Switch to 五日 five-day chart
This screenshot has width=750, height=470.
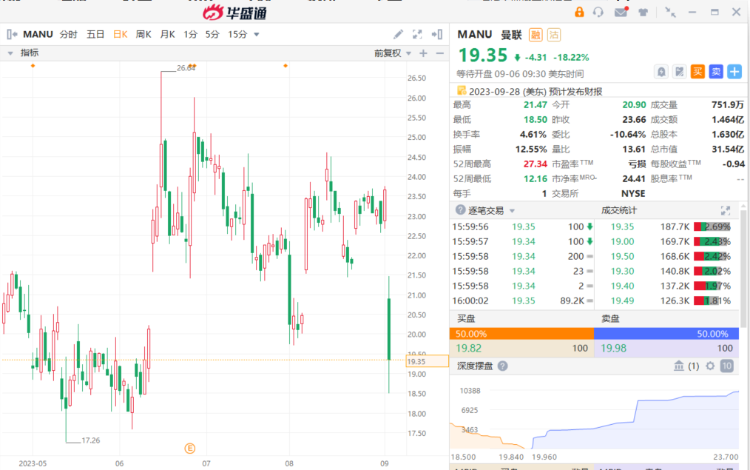tap(95, 34)
